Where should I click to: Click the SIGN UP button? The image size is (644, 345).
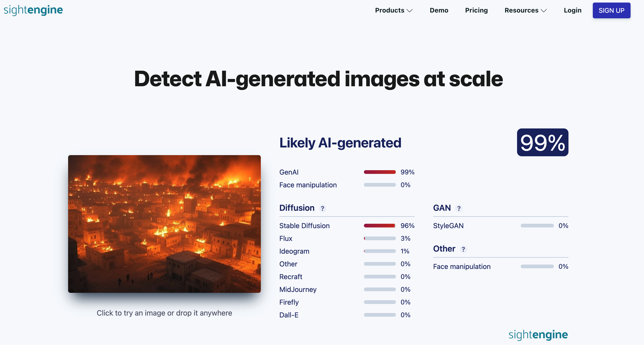coord(611,10)
